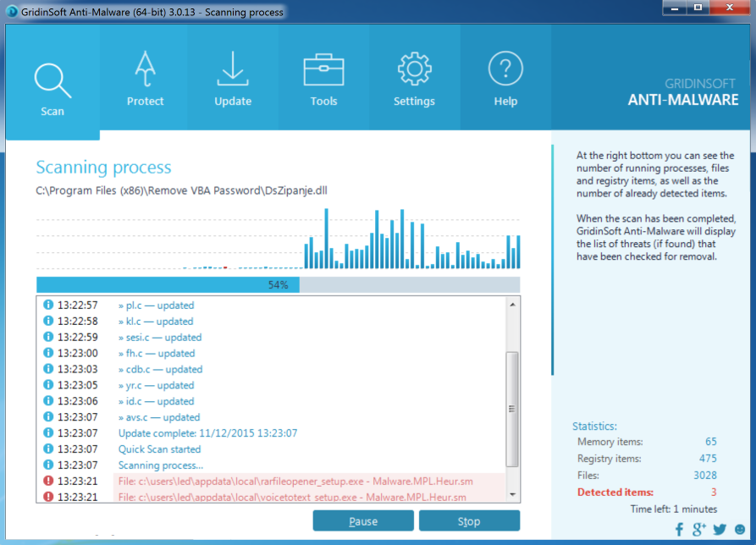Click the GridinSoft app icon in title bar
Image resolution: width=756 pixels, height=545 pixels.
pos(12,11)
